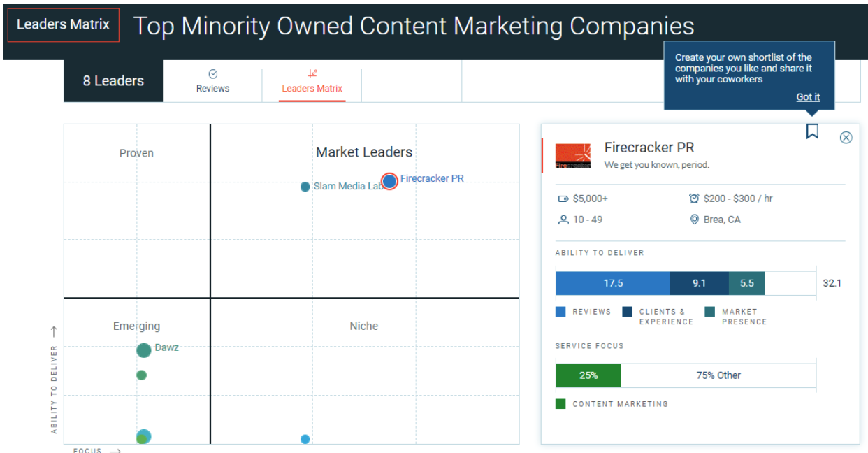This screenshot has width=868, height=453.
Task: Click the Dawz bubble in Emerging quadrant
Action: [143, 350]
